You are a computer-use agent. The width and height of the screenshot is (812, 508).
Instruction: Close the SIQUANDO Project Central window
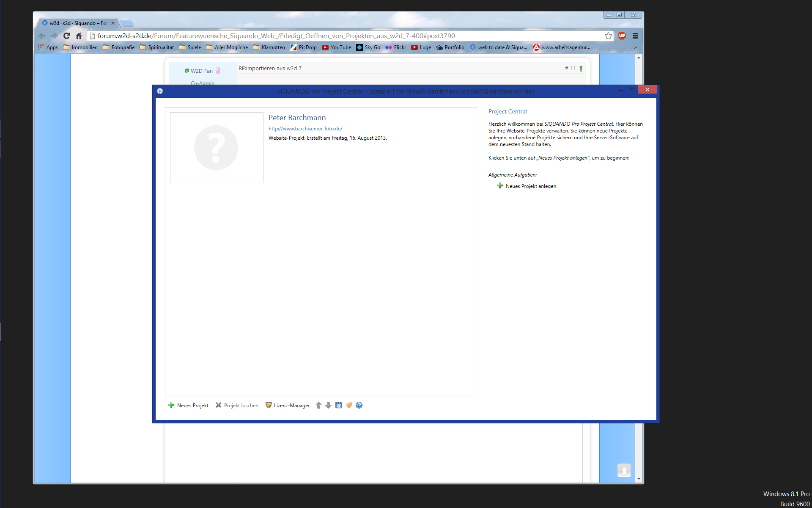[647, 90]
